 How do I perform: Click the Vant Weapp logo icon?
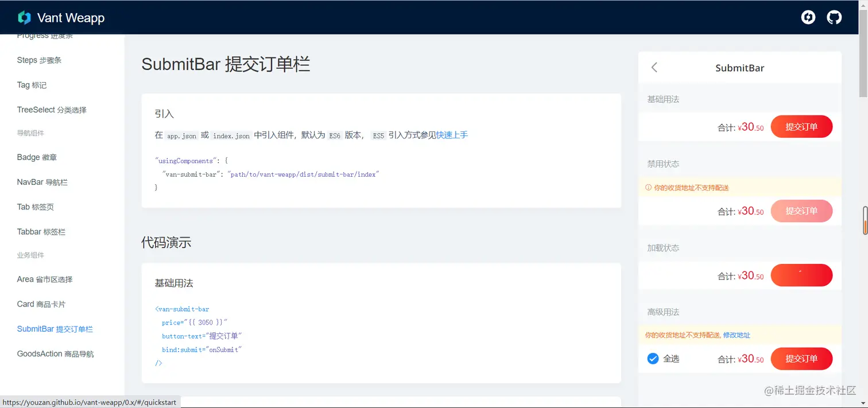(24, 18)
